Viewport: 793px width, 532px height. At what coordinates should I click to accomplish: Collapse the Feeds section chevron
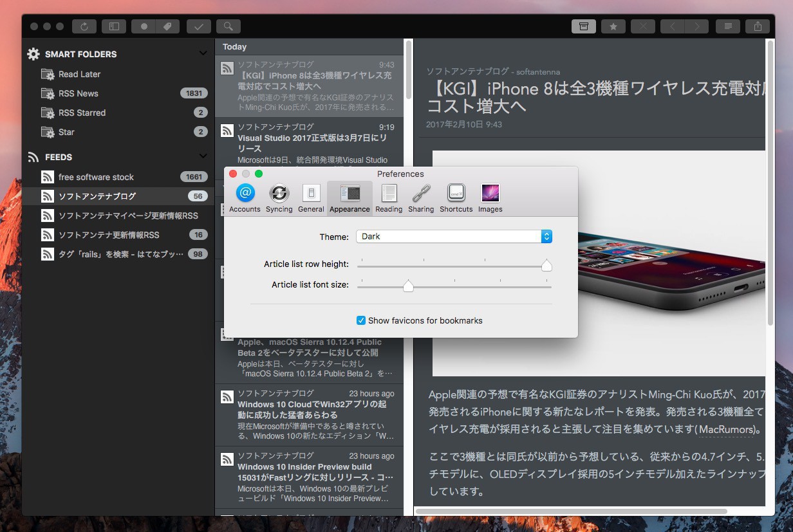point(203,156)
